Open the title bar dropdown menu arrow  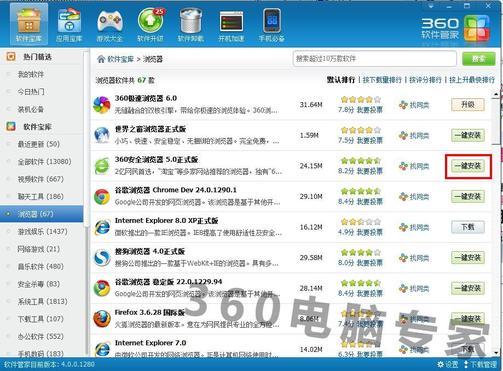pos(430,6)
